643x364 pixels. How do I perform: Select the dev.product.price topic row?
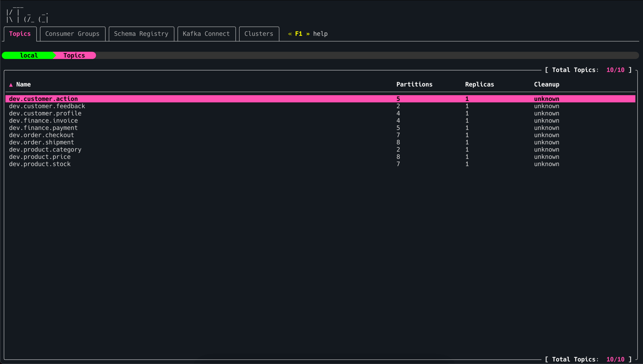[x=40, y=157]
